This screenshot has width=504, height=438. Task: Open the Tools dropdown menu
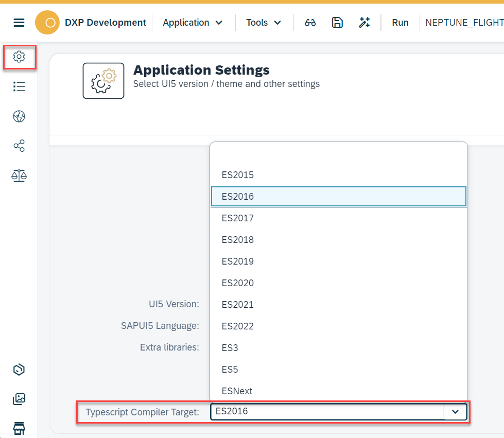pyautogui.click(x=264, y=23)
